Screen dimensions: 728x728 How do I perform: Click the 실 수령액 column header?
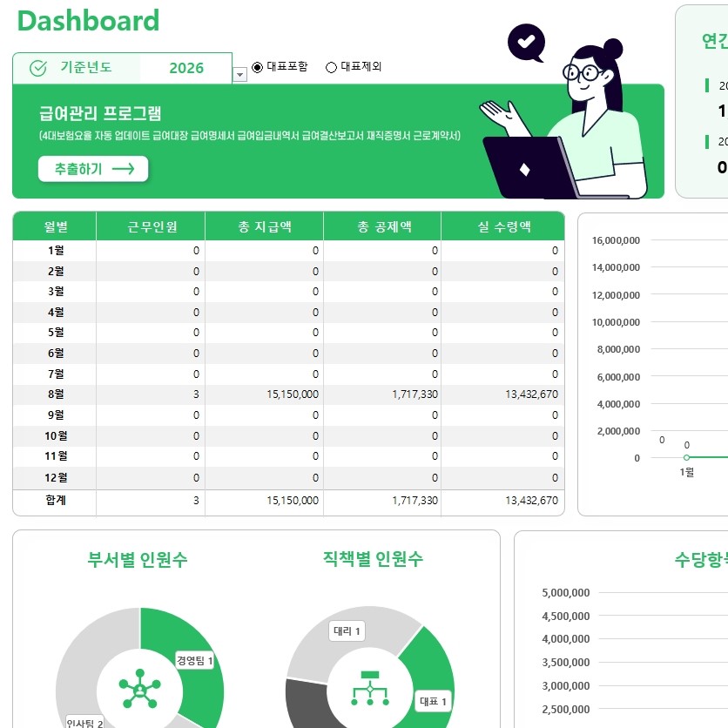coord(503,226)
